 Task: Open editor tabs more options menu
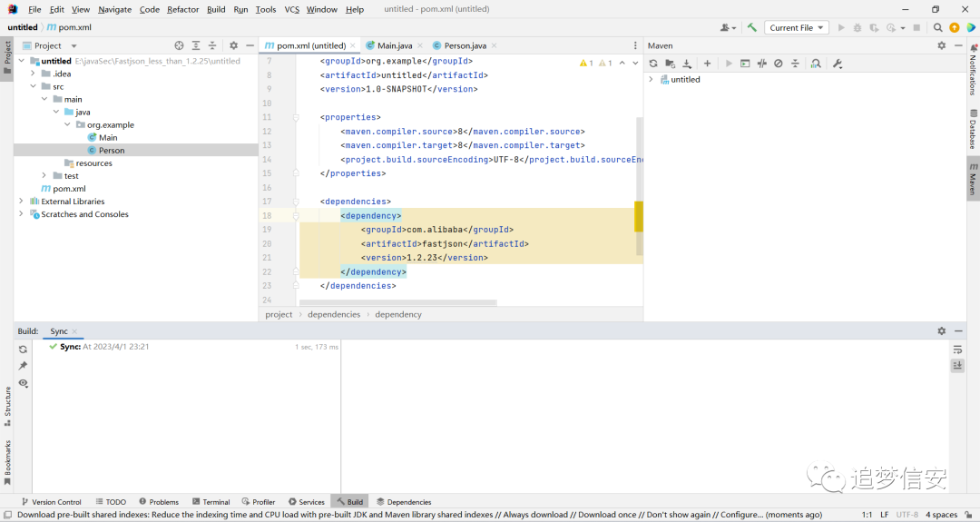[635, 45]
